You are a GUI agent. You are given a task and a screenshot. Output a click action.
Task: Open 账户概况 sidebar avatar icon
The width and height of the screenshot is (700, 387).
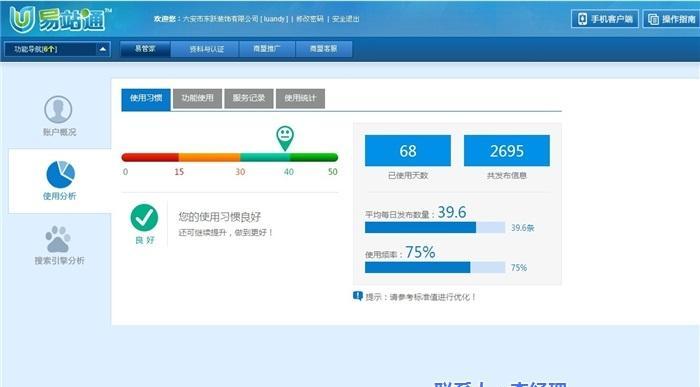tap(58, 109)
